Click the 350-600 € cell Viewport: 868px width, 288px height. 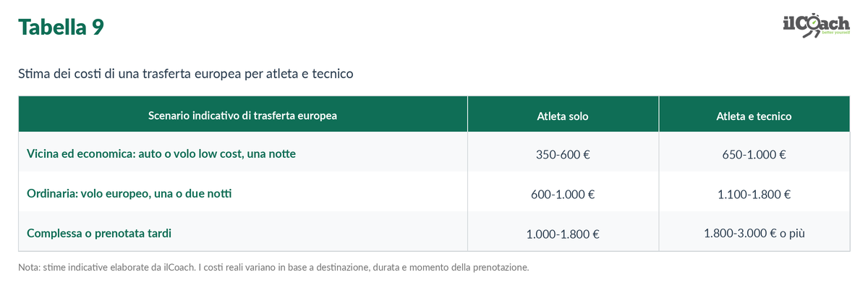(563, 155)
